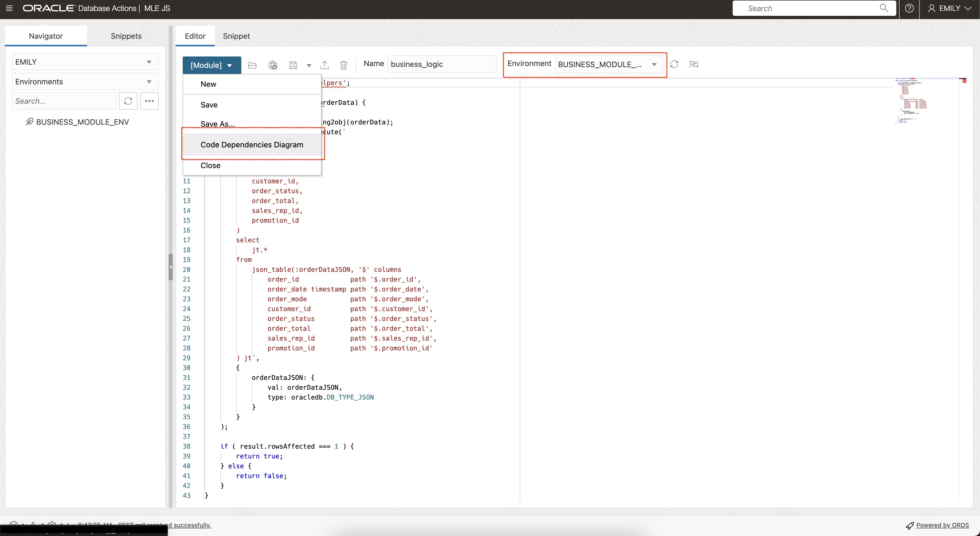Export the module using the upload icon
Screen dimensions: 980x536
pos(324,65)
